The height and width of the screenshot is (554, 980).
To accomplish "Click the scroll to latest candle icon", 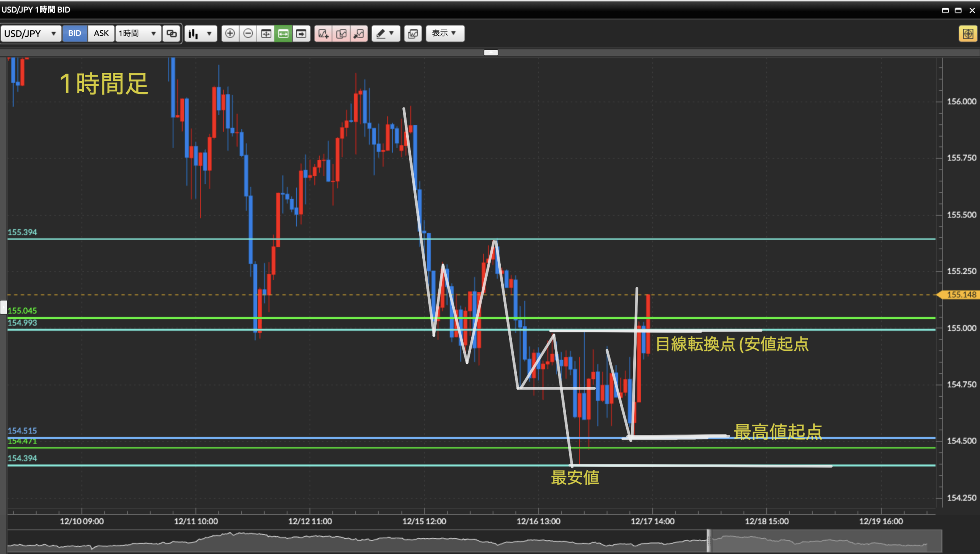I will [x=302, y=34].
